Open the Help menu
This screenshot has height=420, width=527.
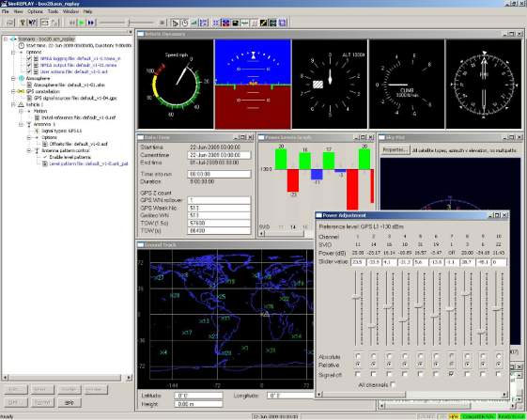point(87,11)
